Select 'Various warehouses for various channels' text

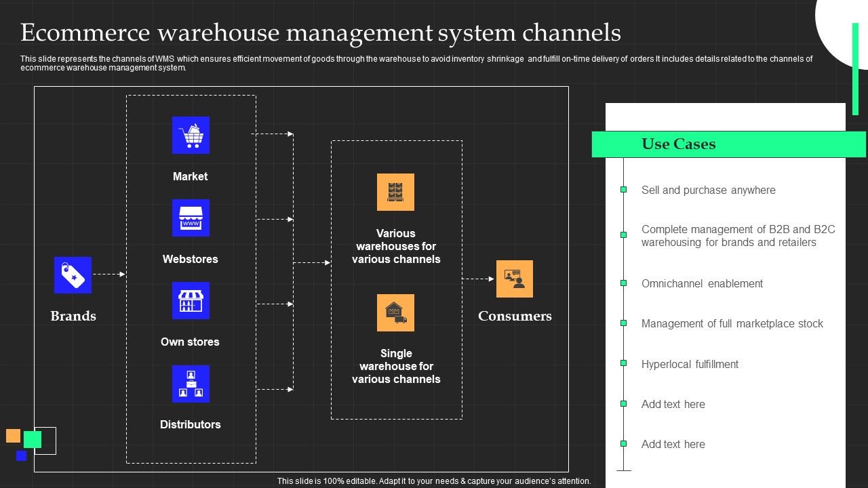tap(396, 246)
